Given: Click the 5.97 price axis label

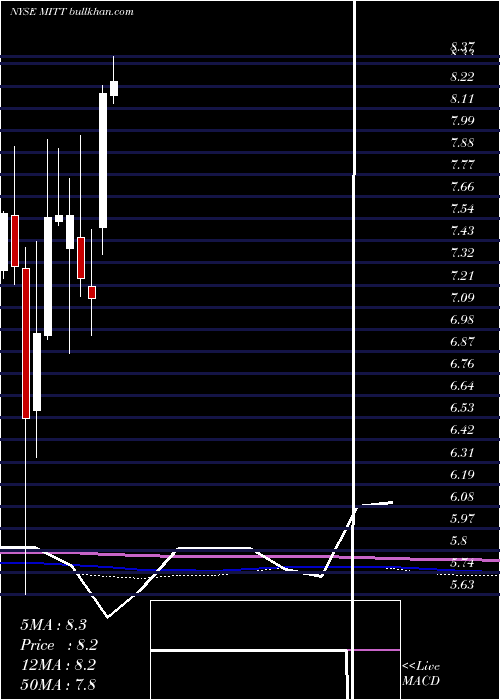Looking at the screenshot, I should click(462, 518).
